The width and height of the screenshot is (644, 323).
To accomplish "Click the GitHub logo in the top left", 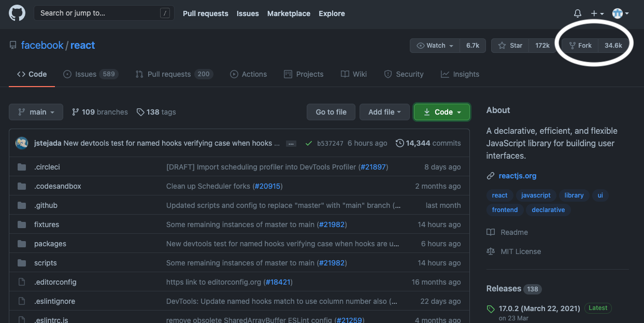I will 17,13.
